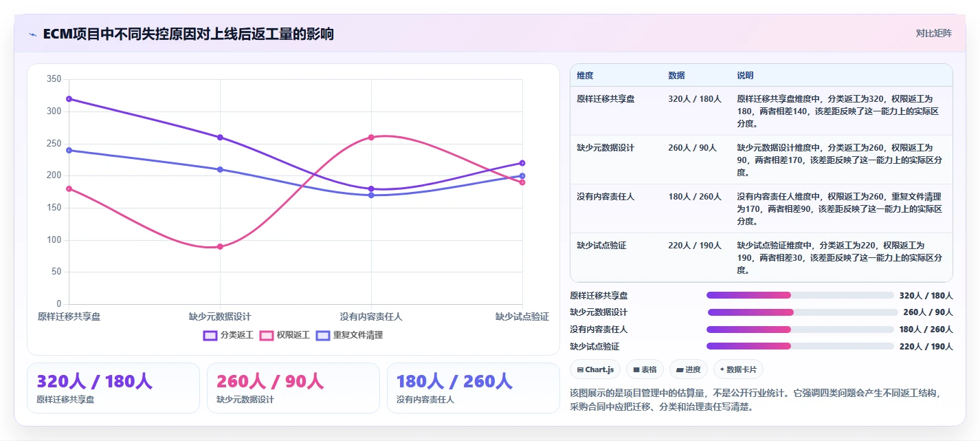Click the 缺少元数据设计 x-axis label
Image resolution: width=980 pixels, height=441 pixels.
[220, 316]
